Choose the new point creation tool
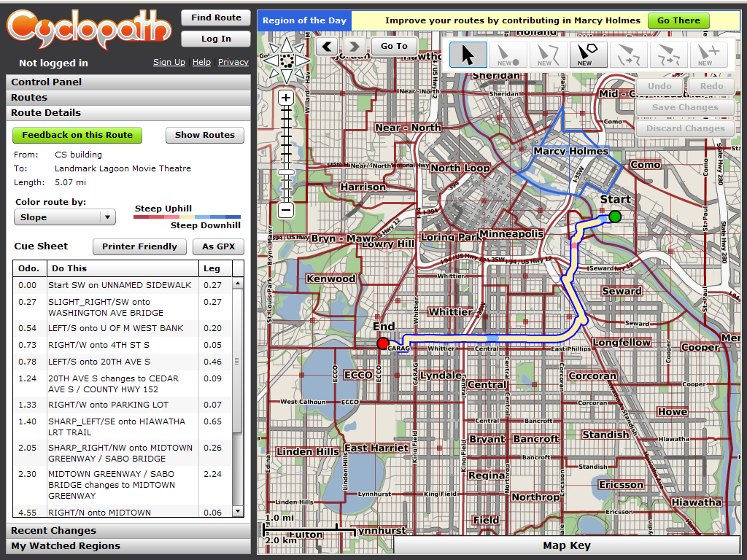 click(x=508, y=54)
